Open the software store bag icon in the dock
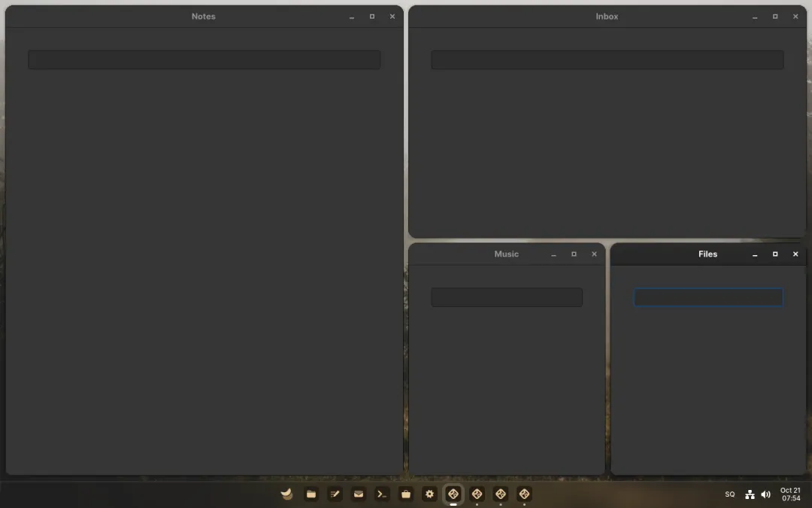 tap(406, 494)
